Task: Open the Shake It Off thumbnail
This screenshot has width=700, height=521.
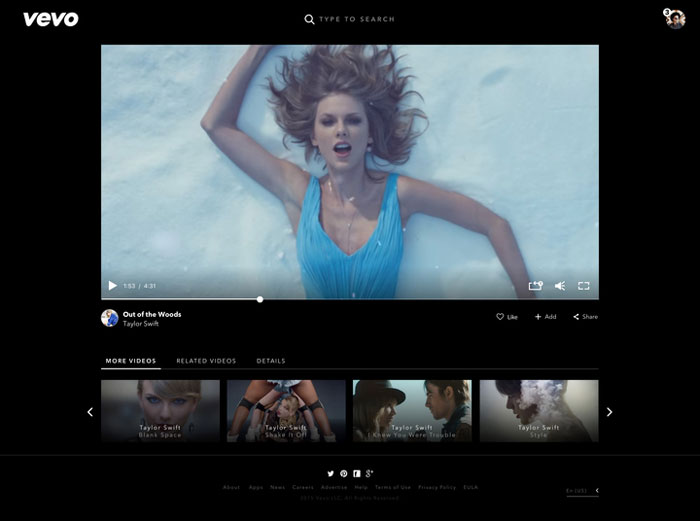Action: 286,411
